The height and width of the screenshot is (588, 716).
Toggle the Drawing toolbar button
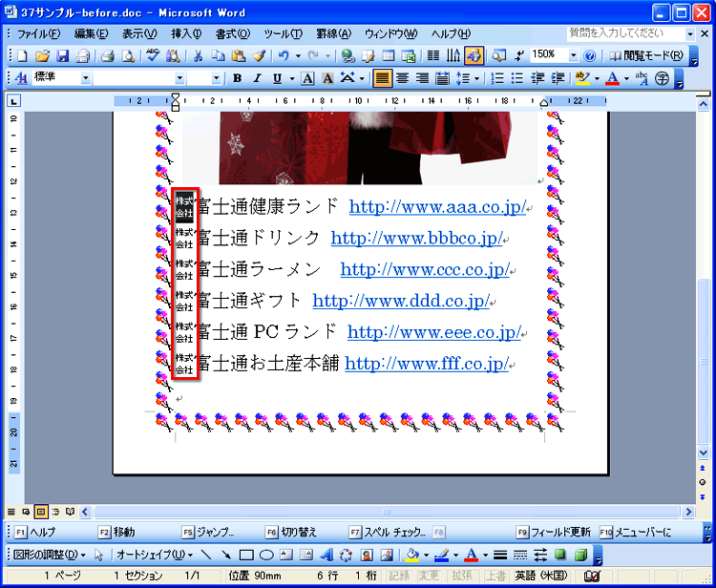click(x=474, y=56)
